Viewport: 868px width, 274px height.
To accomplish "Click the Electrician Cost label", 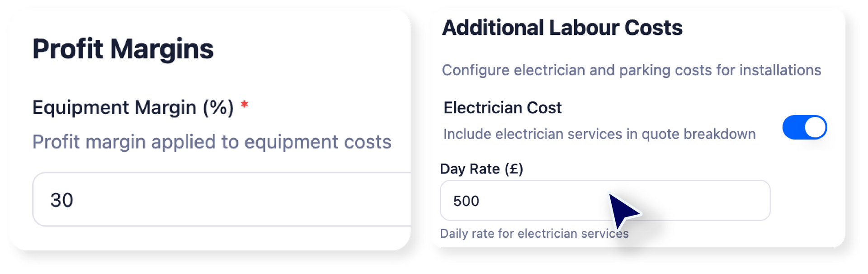I will [x=502, y=108].
